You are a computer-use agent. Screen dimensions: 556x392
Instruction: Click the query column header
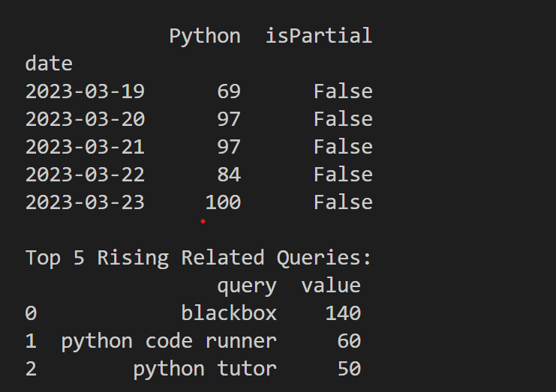(x=247, y=286)
